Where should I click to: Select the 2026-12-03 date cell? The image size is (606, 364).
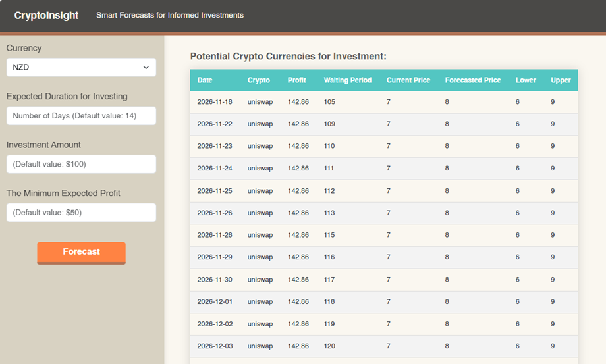point(215,346)
